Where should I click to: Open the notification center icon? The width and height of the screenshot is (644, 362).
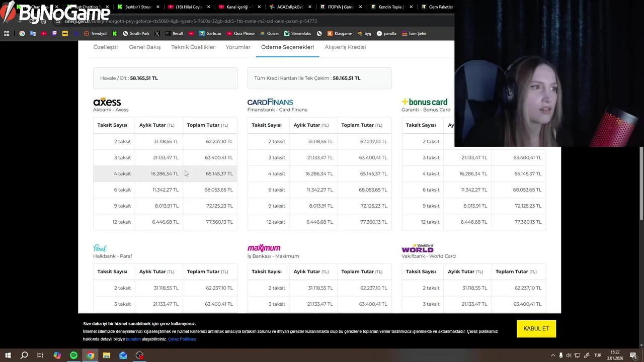coord(633,355)
